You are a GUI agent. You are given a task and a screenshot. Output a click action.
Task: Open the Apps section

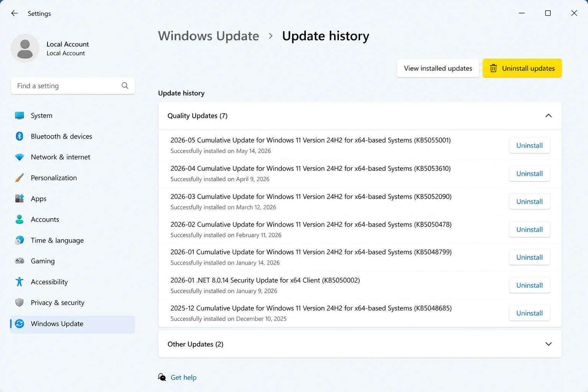click(73, 199)
